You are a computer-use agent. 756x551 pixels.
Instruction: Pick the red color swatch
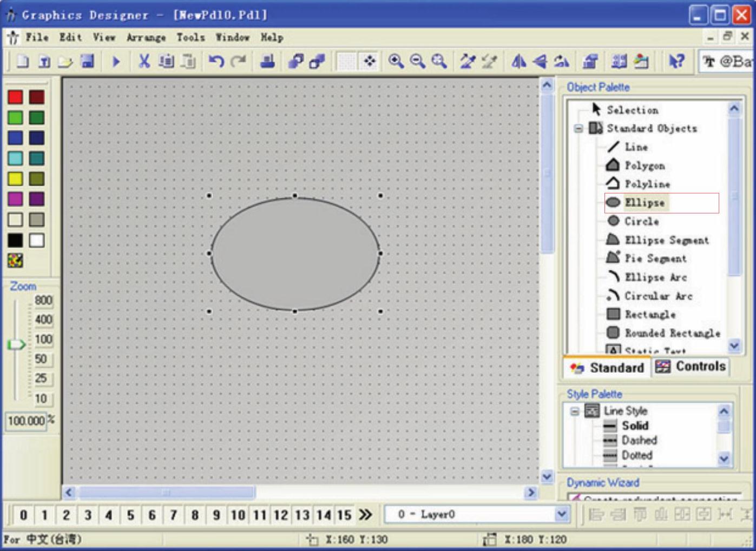coord(16,97)
